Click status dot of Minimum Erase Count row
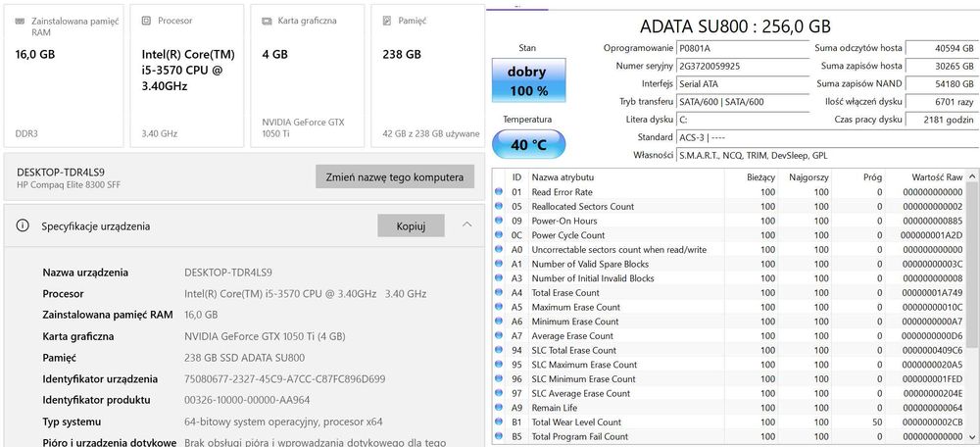The width and height of the screenshot is (980, 447). coord(499,322)
